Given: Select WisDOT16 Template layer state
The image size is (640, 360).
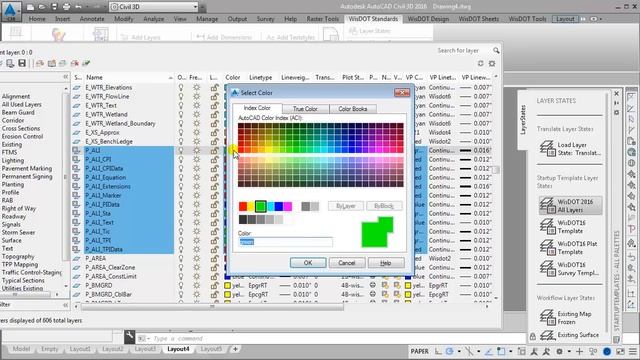Looking at the screenshot, I should [x=571, y=227].
